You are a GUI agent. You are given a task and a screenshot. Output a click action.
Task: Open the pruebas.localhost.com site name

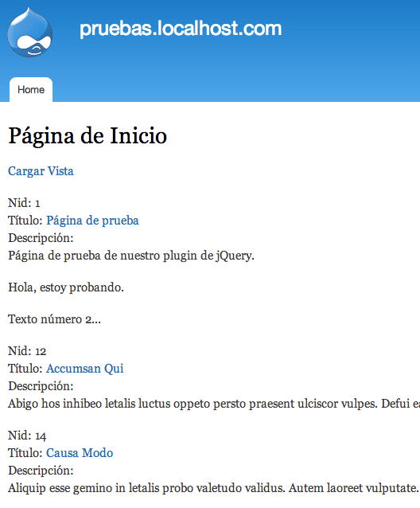tap(181, 29)
